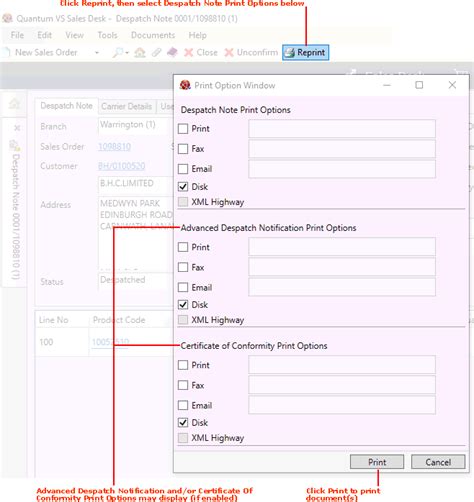Viewport: 474px width, 502px height.
Task: Select the sidebar home icon
Action: [x=14, y=104]
